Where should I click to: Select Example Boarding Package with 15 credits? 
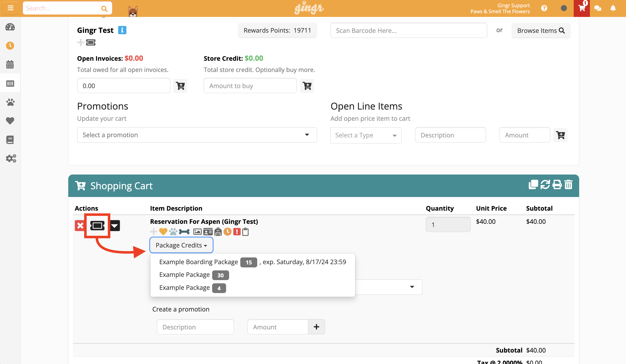coord(252,262)
